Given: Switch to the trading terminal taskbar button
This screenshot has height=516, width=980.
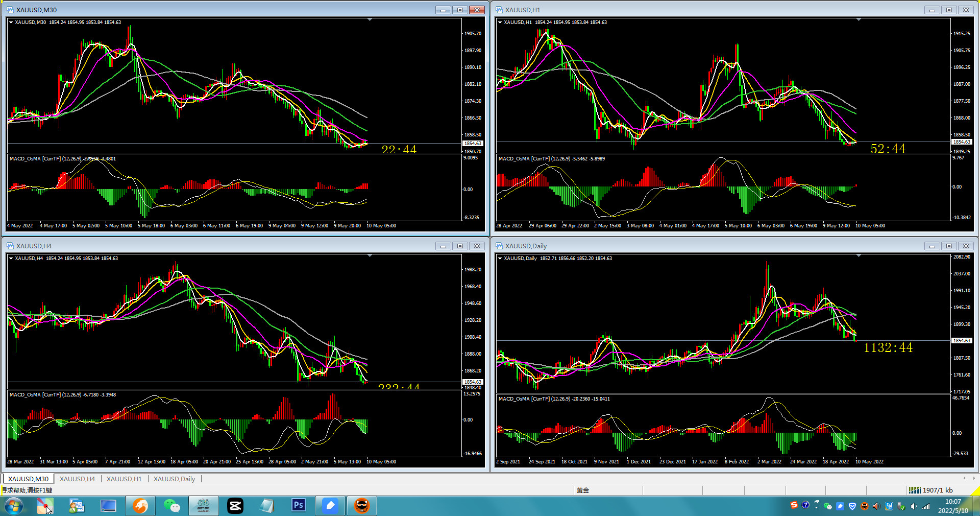Looking at the screenshot, I should pyautogui.click(x=204, y=506).
